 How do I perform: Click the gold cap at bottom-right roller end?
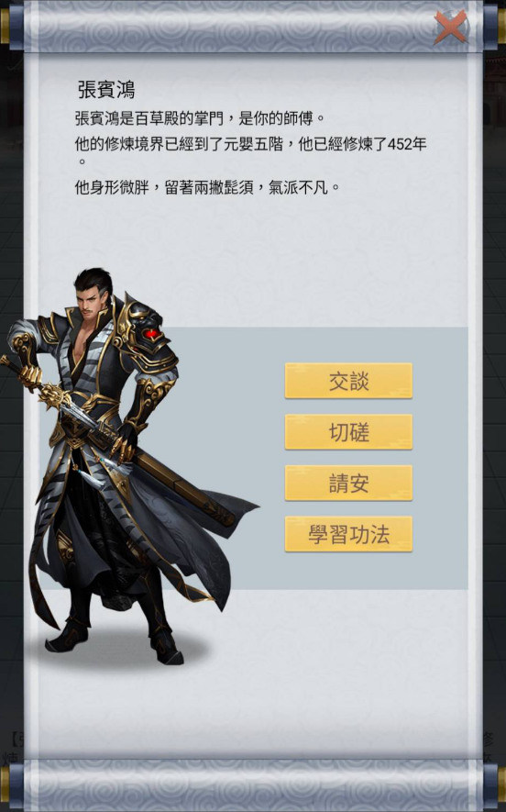pos(501,785)
